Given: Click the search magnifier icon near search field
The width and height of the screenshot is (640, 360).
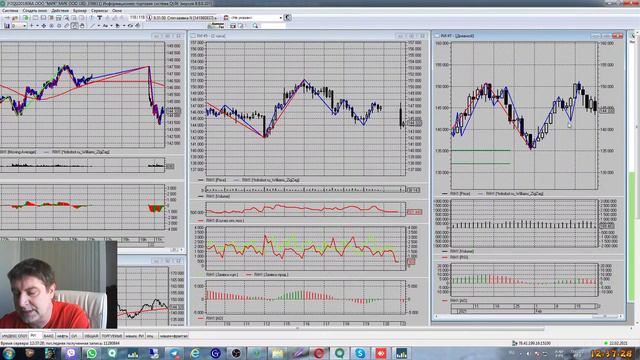Looking at the screenshot, I should [x=255, y=26].
